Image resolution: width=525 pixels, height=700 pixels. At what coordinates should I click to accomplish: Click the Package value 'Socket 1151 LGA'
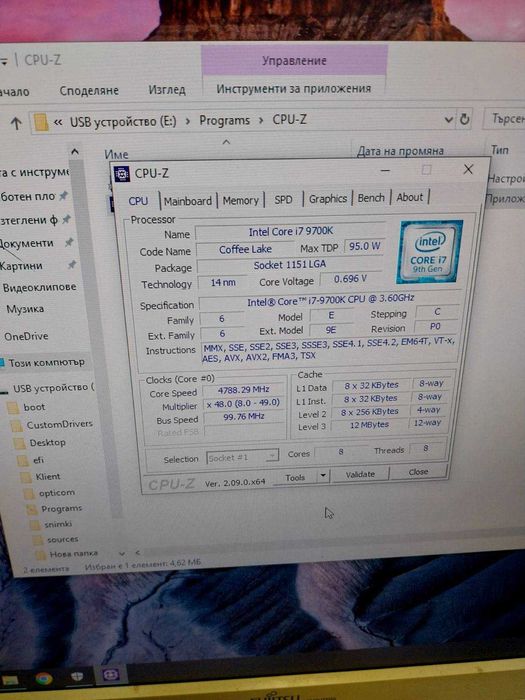click(x=290, y=265)
